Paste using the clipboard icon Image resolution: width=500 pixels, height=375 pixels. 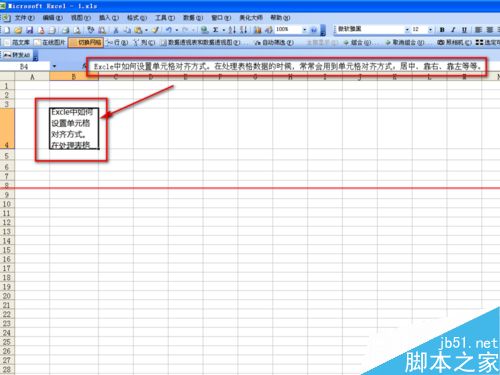tap(138, 30)
